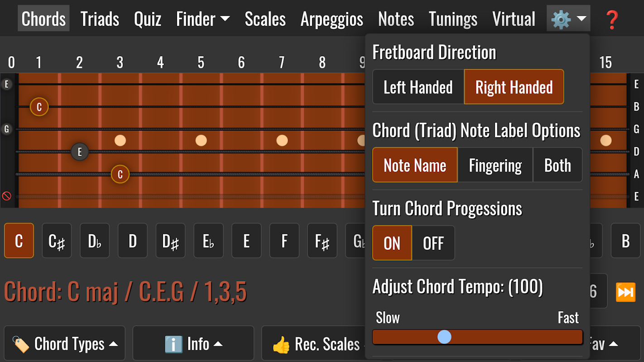Click the C note marker on A string
The image size is (644, 362).
coord(120,174)
